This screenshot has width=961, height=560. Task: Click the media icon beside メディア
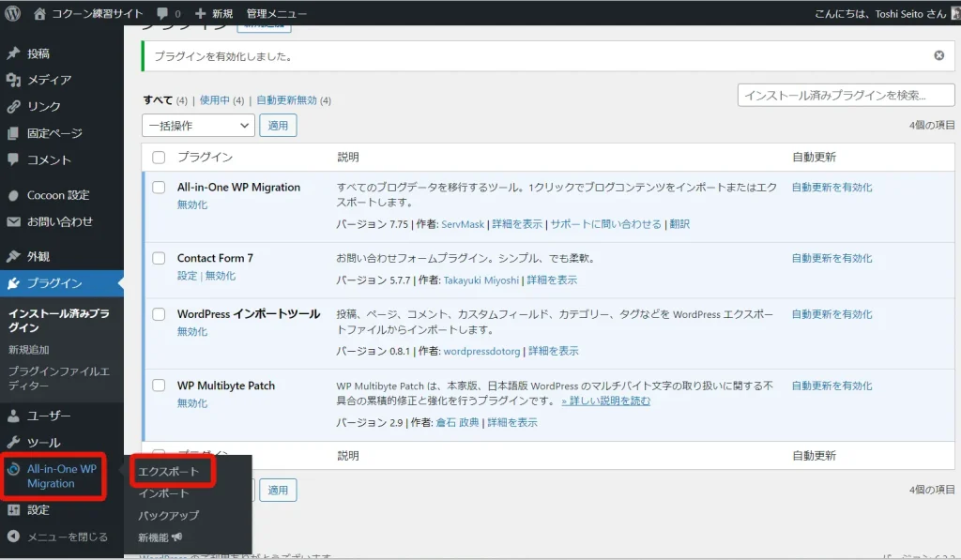tap(13, 80)
